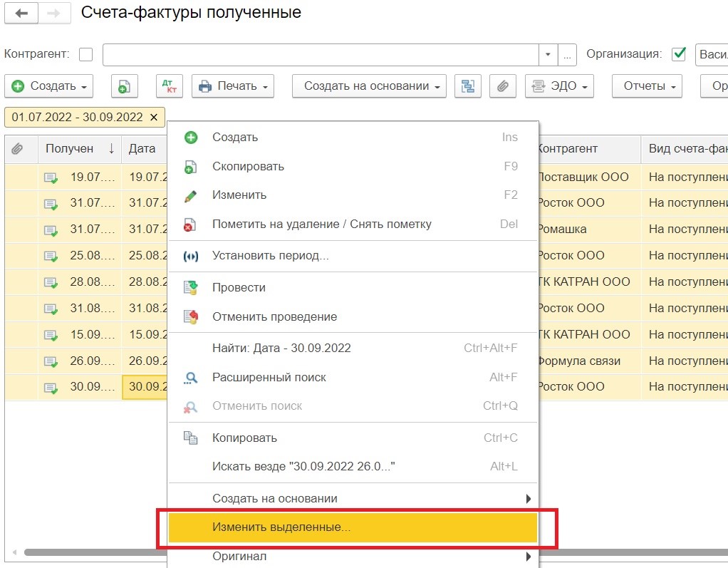Click the scroll left arrow of horizontal scrollbar
Viewport: 728px width, 568px height.
(x=14, y=552)
